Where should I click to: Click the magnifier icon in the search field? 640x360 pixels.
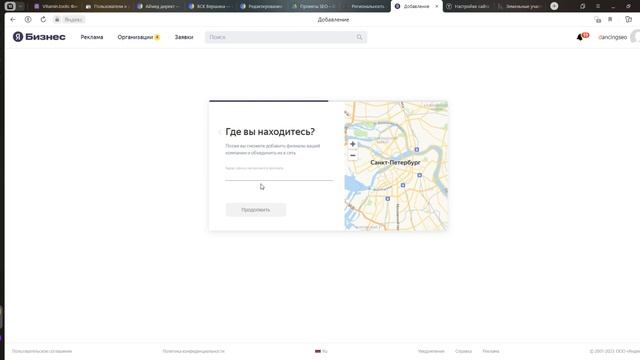[359, 37]
